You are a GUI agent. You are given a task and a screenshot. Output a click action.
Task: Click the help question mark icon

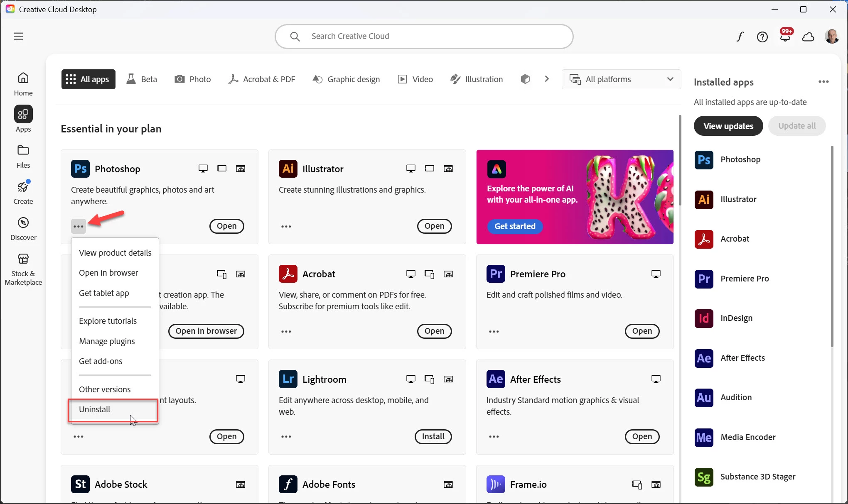point(762,37)
